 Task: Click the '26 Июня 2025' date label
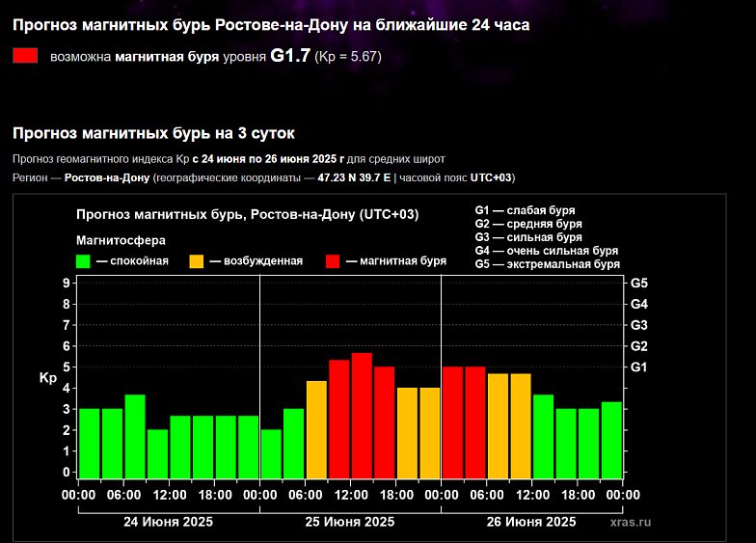530,522
